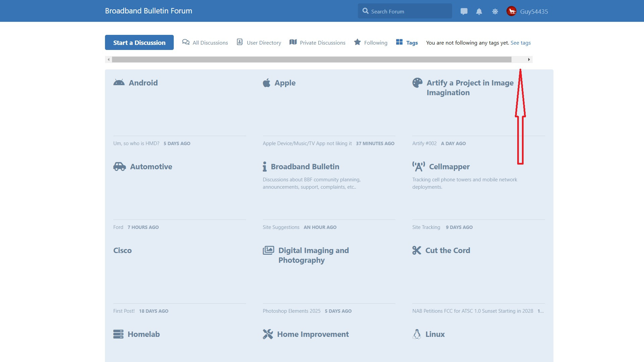Follow the See tags link

point(521,43)
